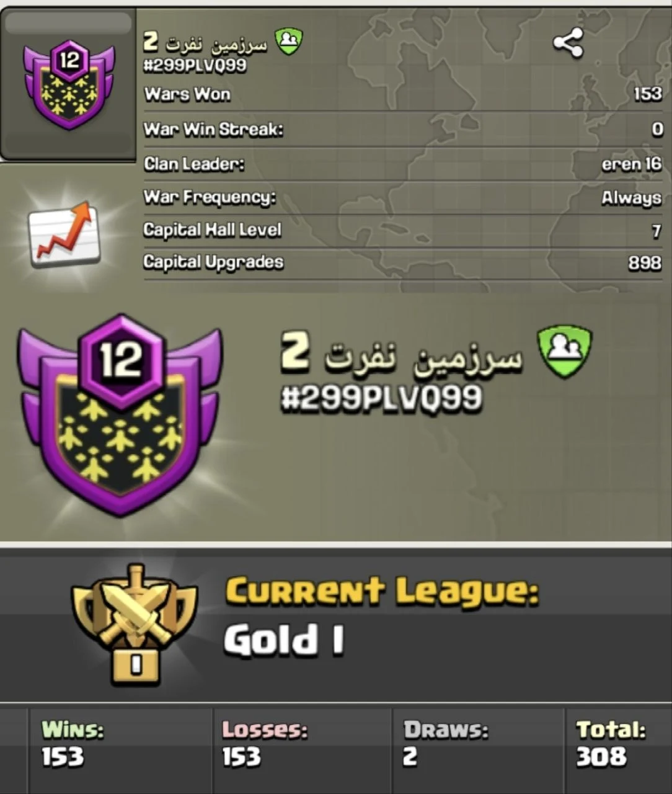Image resolution: width=672 pixels, height=794 pixels.
Task: Copy the large clan tag #299PLVQ99
Action: pos(381,398)
